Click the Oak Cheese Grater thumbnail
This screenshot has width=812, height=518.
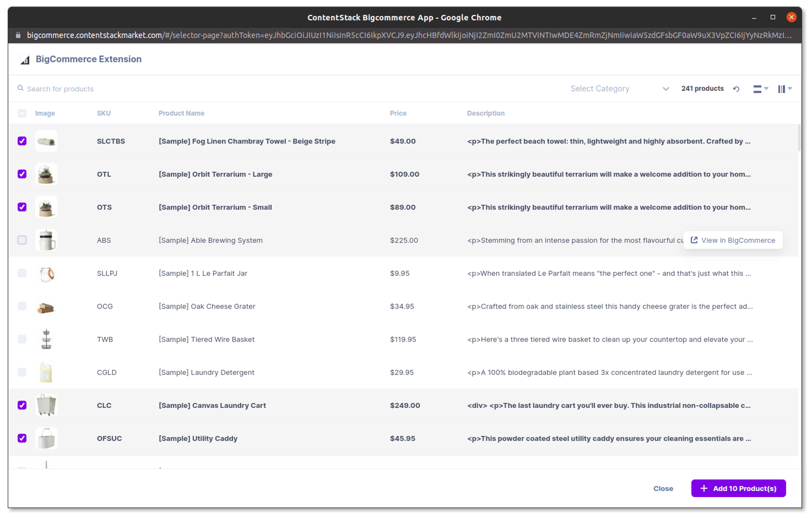click(46, 306)
